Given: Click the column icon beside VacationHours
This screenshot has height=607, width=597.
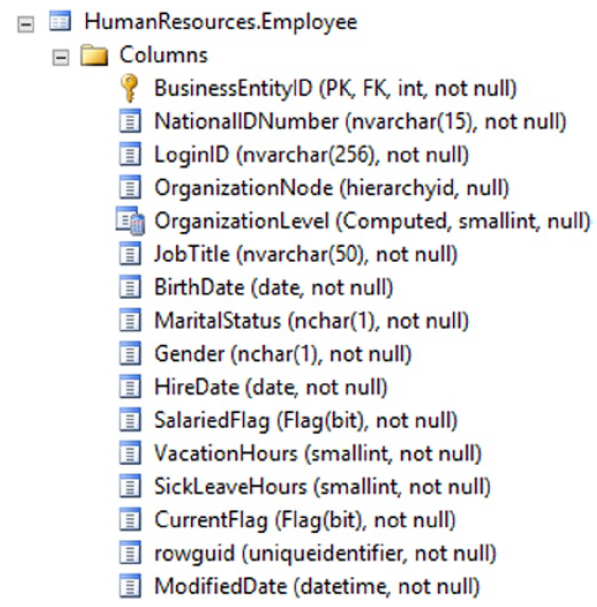Looking at the screenshot, I should [x=130, y=453].
